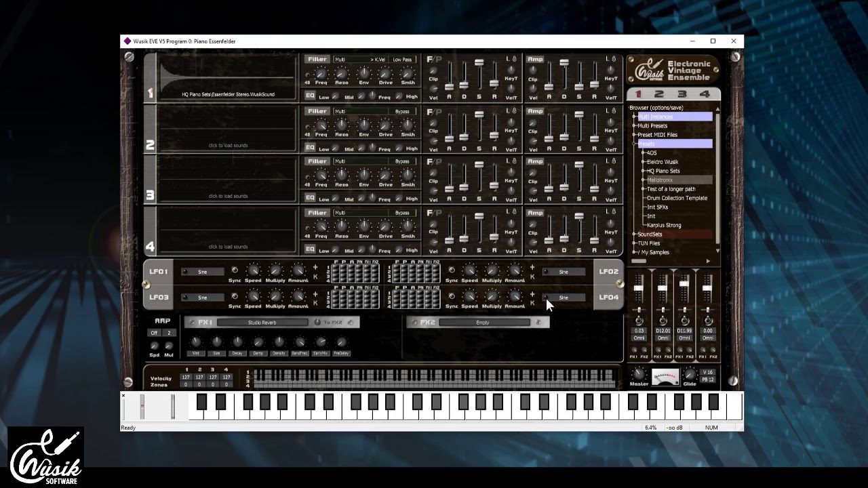This screenshot has height=488, width=868.
Task: Adjust the layer 1 filter Env knob
Action: pyautogui.click(x=364, y=73)
